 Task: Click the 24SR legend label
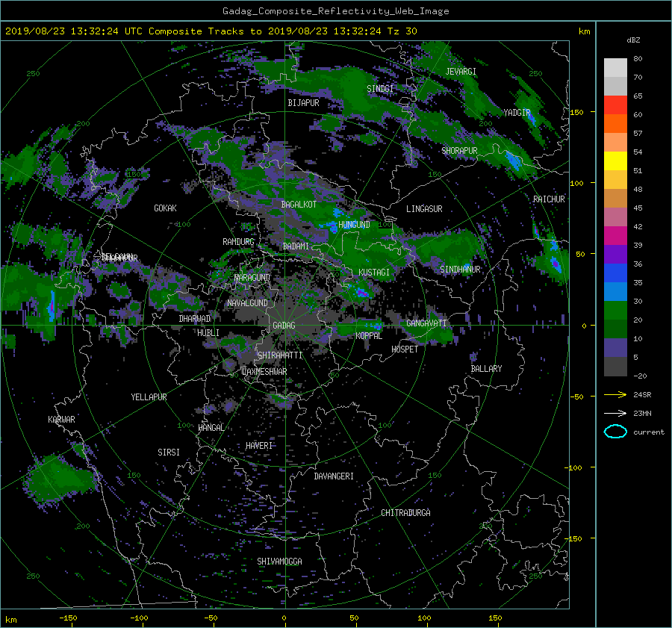[x=642, y=394]
